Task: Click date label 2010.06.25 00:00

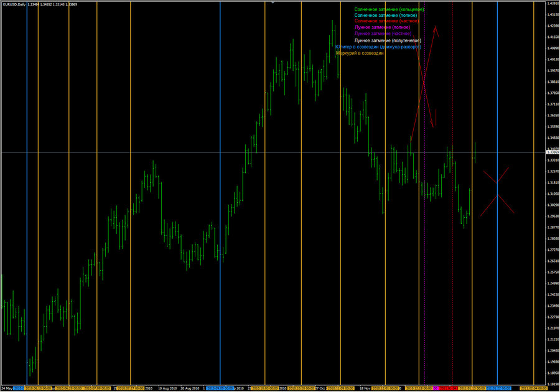Action: coord(68,388)
